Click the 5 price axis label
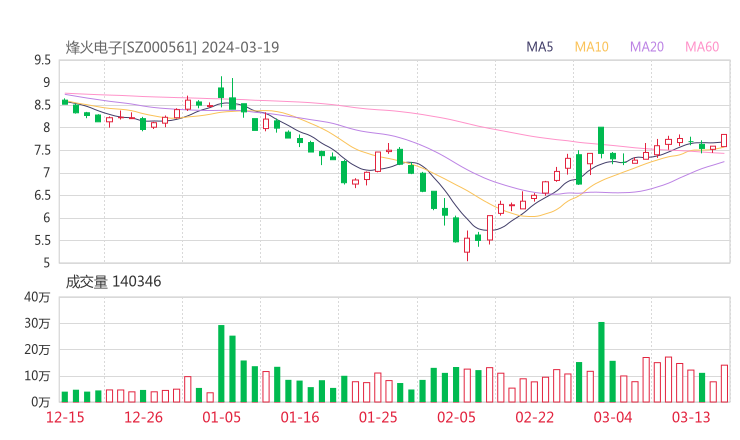Screen dimensions: 740x440 pyautogui.click(x=46, y=263)
